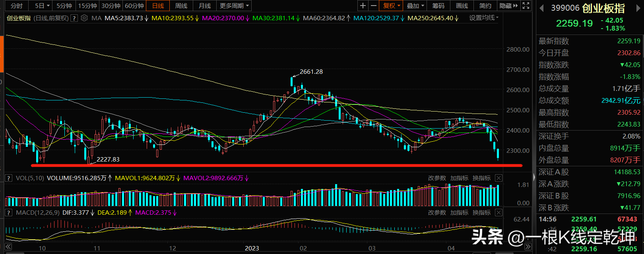
Task: Select the 5分钟 period tab
Action: [64, 6]
